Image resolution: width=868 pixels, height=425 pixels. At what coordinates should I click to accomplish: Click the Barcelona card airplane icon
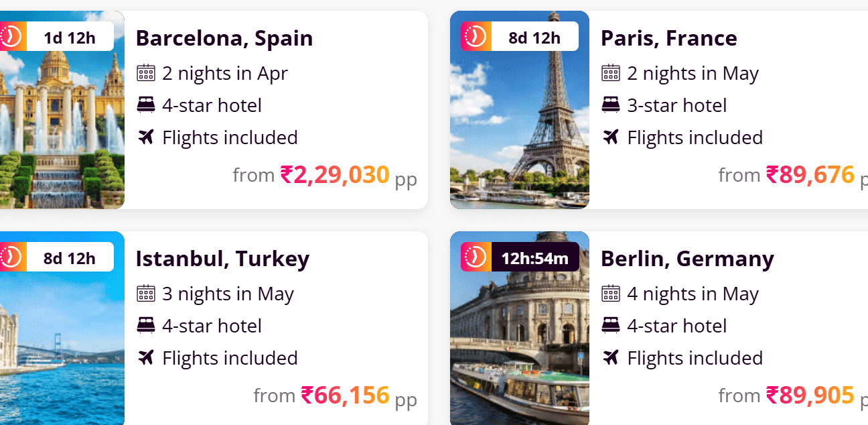coord(145,137)
